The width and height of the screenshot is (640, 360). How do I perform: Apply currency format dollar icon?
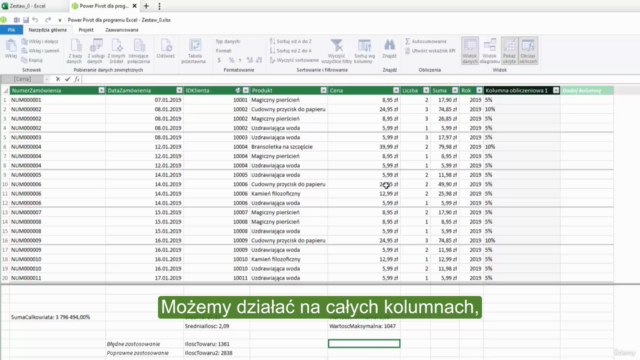tap(219, 60)
